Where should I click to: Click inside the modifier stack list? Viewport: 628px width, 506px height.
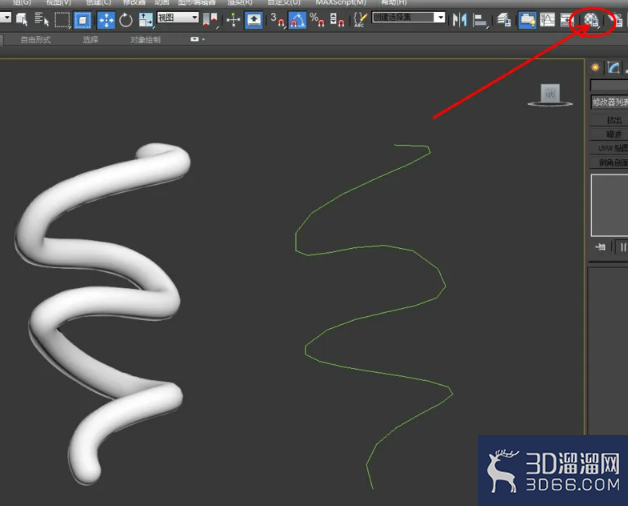point(610,205)
